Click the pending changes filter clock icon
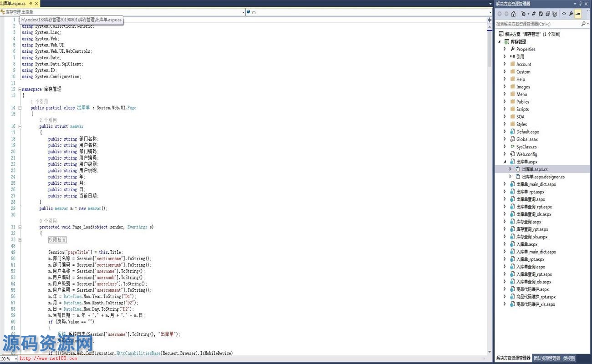 523,14
